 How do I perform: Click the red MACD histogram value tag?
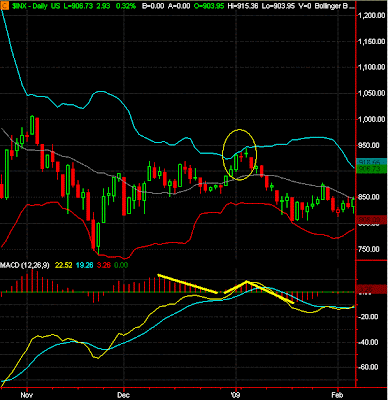click(x=372, y=289)
